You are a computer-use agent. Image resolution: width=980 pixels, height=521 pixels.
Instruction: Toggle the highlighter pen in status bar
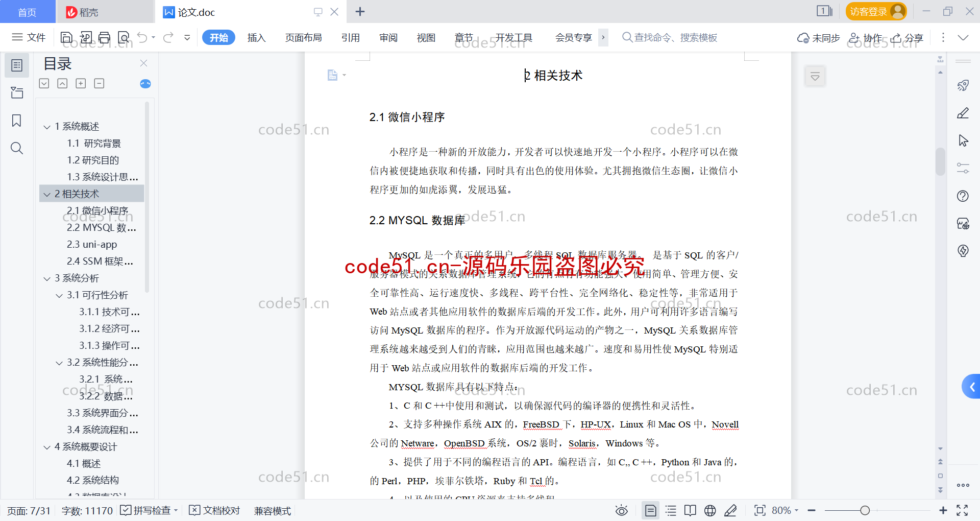(x=730, y=510)
